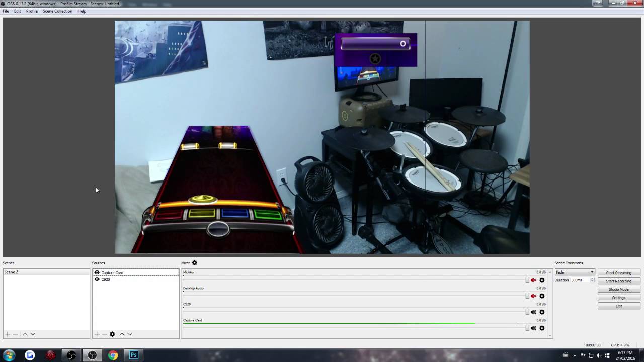The width and height of the screenshot is (644, 362).
Task: Open Capture Card mixer settings gear
Action: [x=542, y=328]
